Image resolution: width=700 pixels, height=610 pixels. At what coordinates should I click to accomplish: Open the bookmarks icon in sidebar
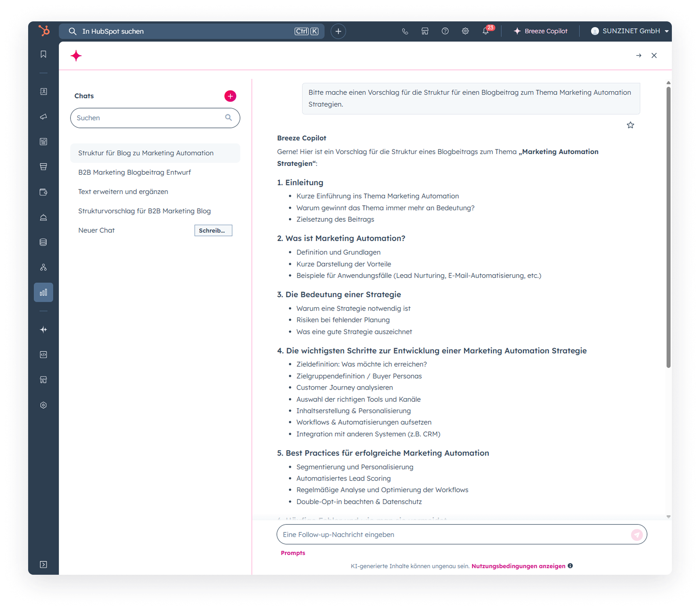(x=44, y=54)
